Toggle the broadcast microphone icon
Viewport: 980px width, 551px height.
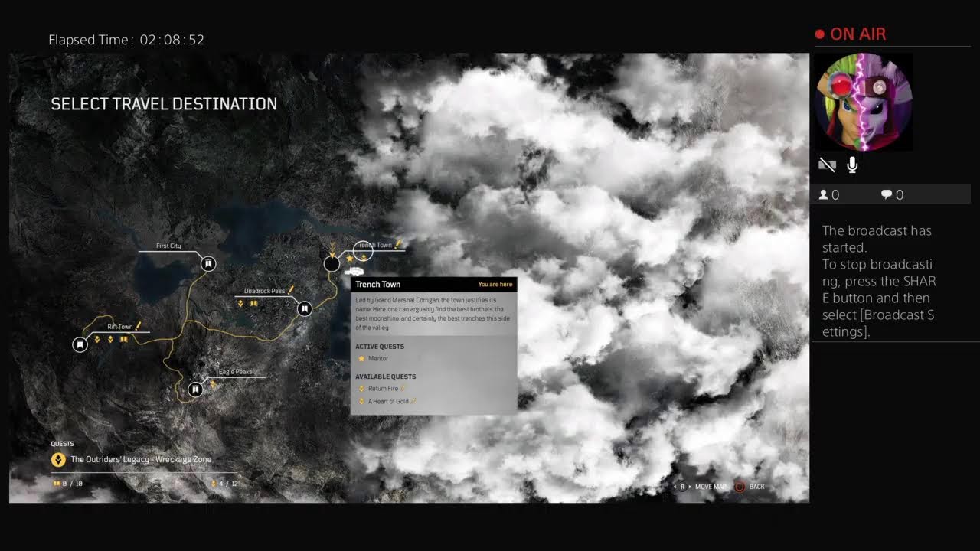[852, 165]
